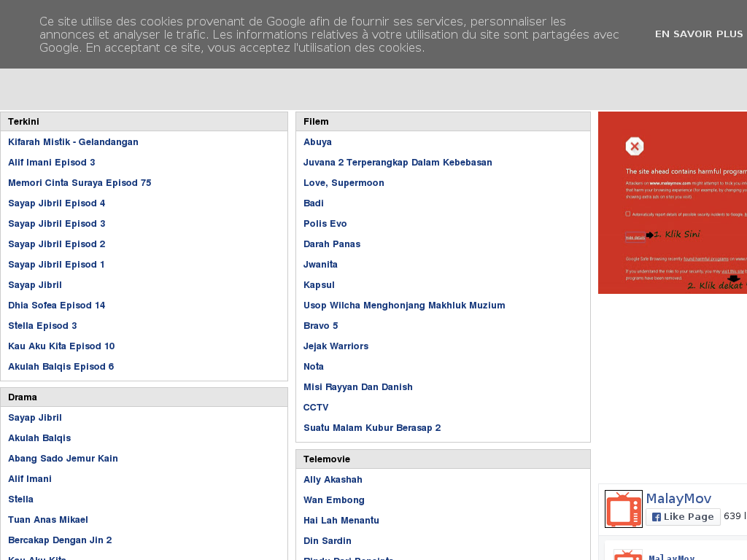Screen dimensions: 747x560
Task: Open Suatu Malam Kubur Berasap 2
Action: click(x=372, y=428)
